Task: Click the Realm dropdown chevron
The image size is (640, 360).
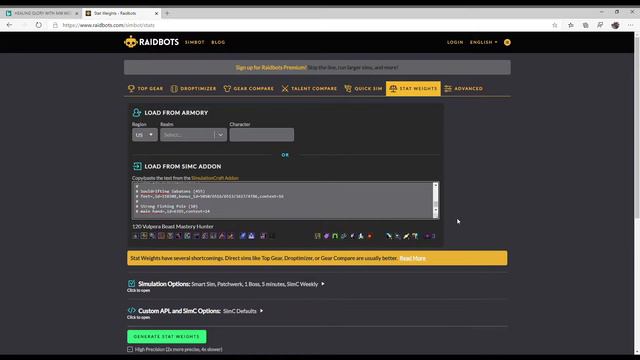Action: tap(220, 135)
